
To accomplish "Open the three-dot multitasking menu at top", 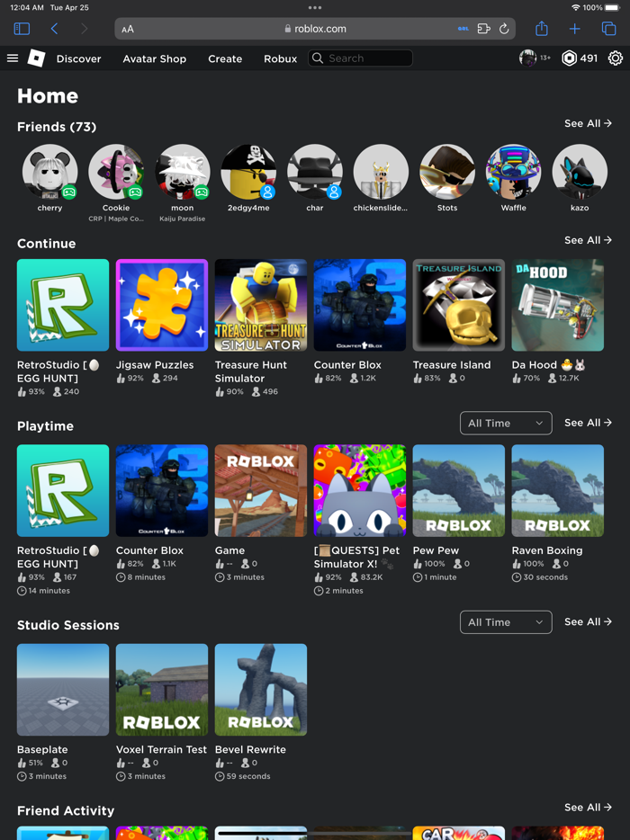I will pyautogui.click(x=315, y=7).
